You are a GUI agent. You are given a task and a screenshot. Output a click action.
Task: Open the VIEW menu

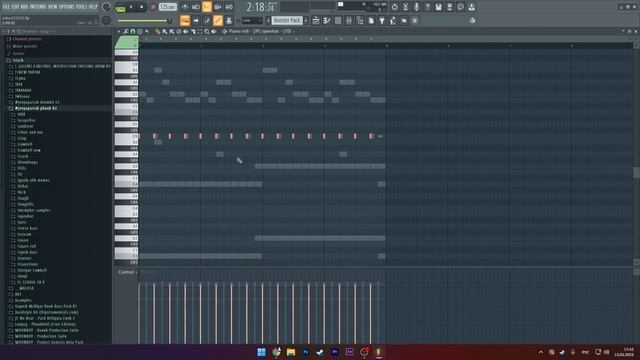tap(53, 7)
